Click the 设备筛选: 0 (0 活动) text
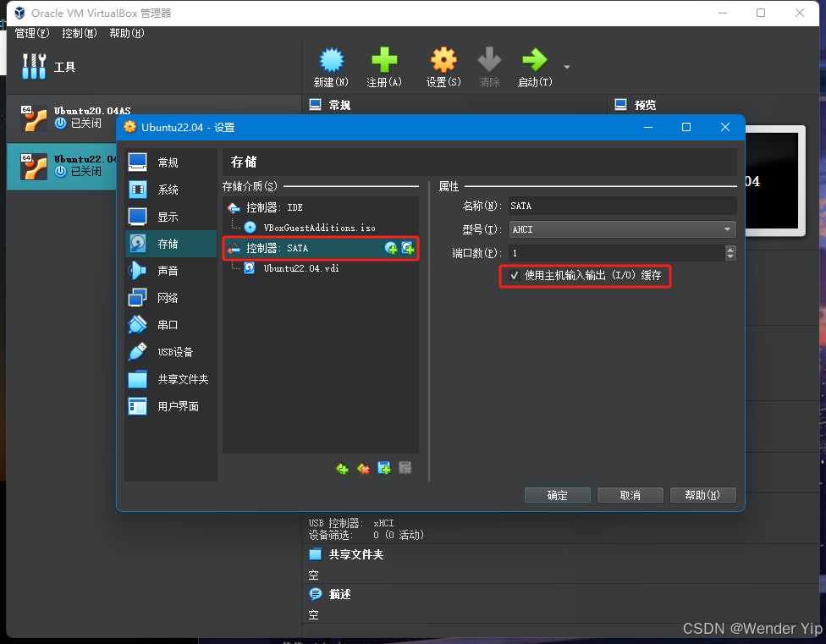The width and height of the screenshot is (826, 644). click(366, 535)
